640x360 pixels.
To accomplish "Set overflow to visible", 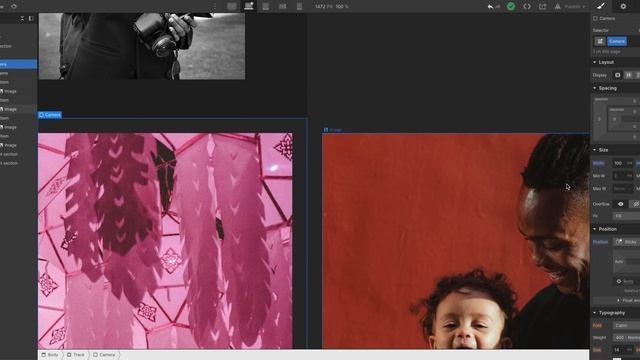I will click(620, 204).
